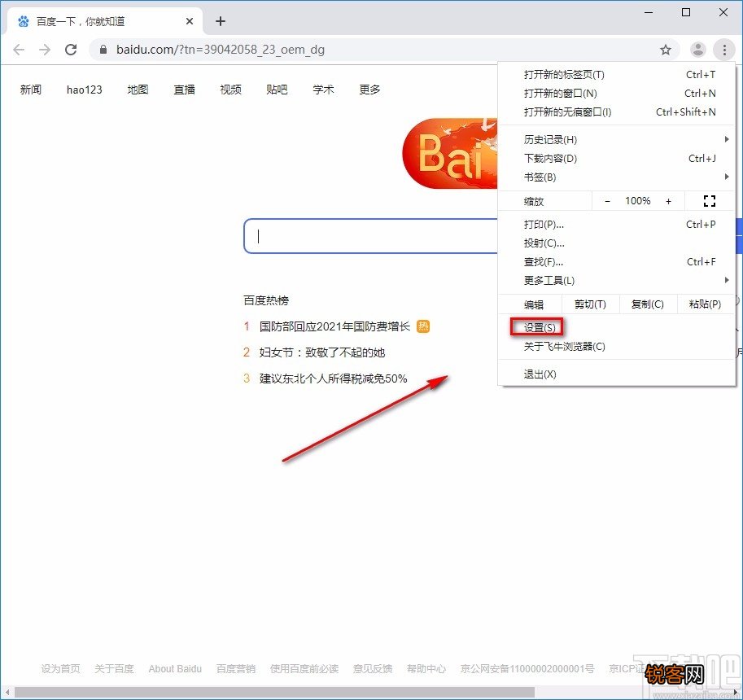743x700 pixels.
Task: Click footer link 帮助中心
Action: [426, 669]
